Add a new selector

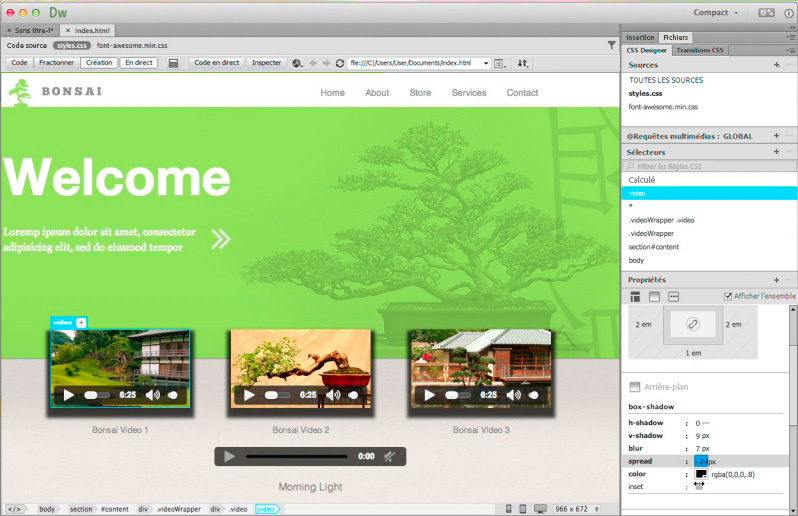(776, 152)
